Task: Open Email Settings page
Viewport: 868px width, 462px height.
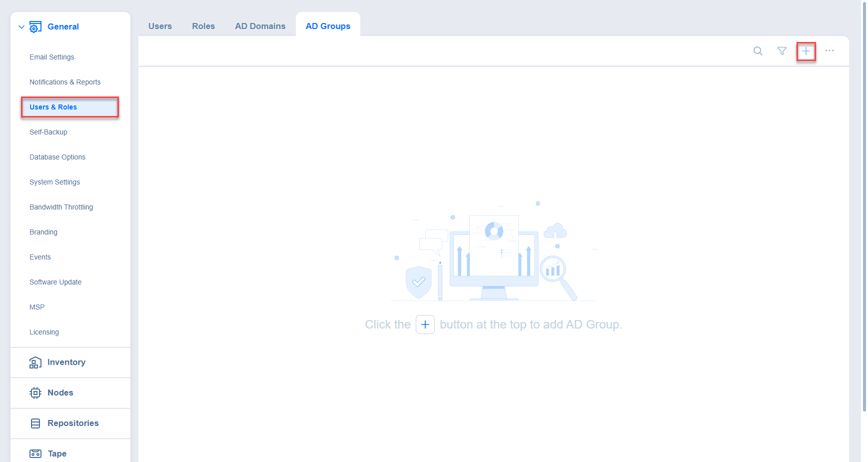Action: pyautogui.click(x=51, y=57)
